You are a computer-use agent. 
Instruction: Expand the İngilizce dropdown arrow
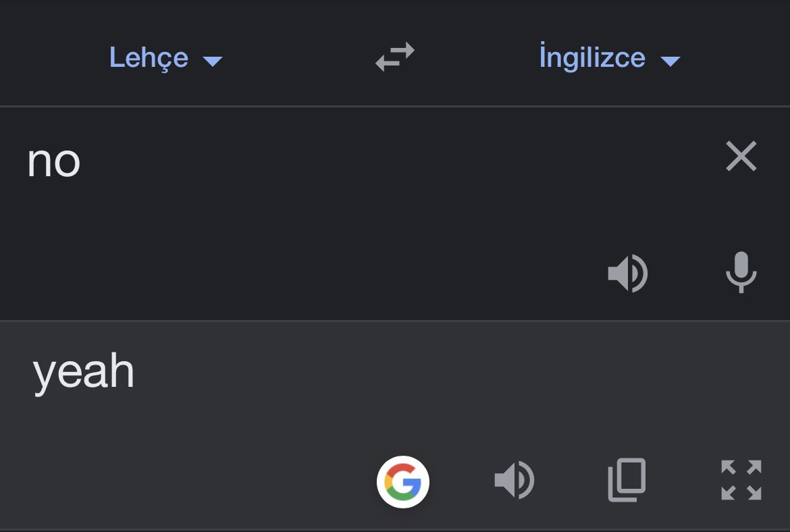click(x=670, y=61)
